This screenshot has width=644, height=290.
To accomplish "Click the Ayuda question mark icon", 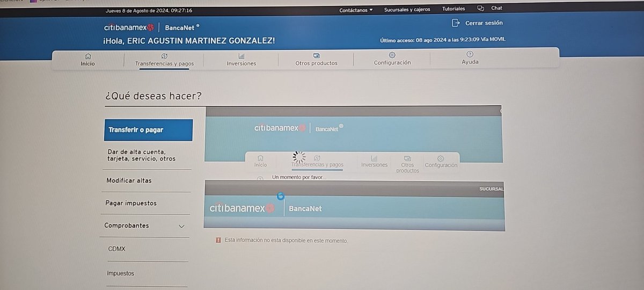I will pyautogui.click(x=470, y=54).
